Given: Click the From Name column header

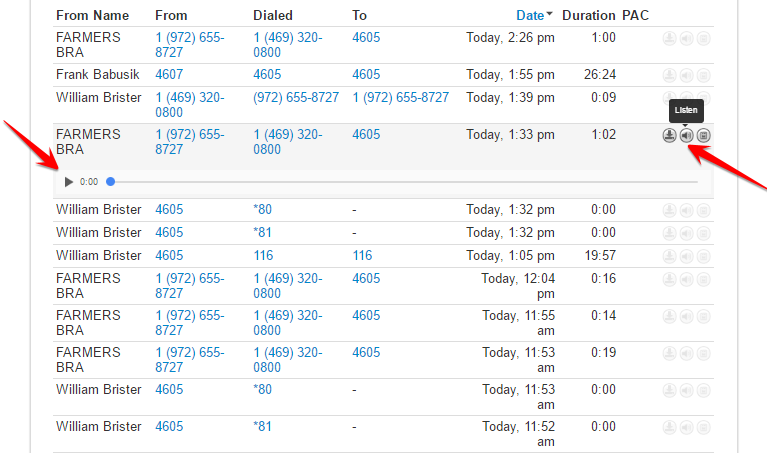Looking at the screenshot, I should (x=92, y=16).
